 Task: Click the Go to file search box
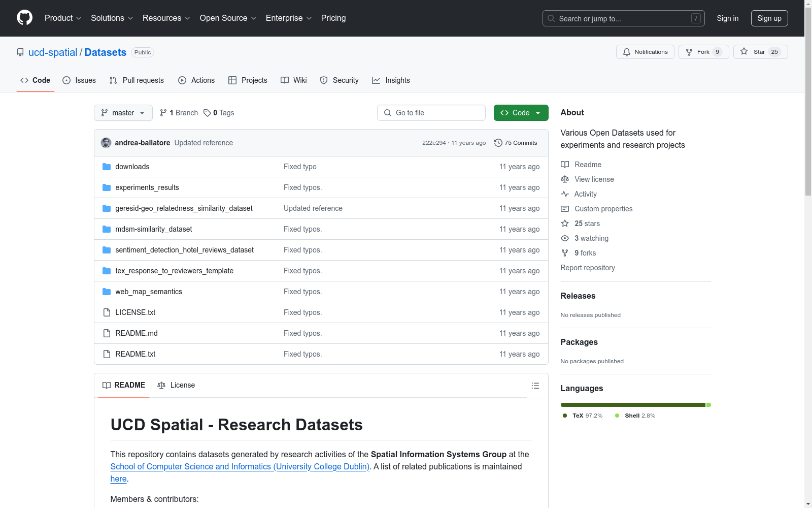coord(431,113)
